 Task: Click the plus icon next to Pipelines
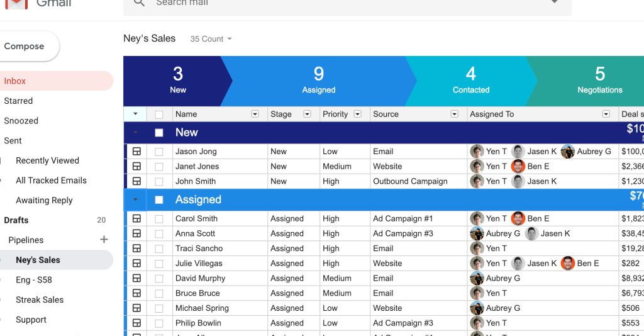tap(104, 240)
